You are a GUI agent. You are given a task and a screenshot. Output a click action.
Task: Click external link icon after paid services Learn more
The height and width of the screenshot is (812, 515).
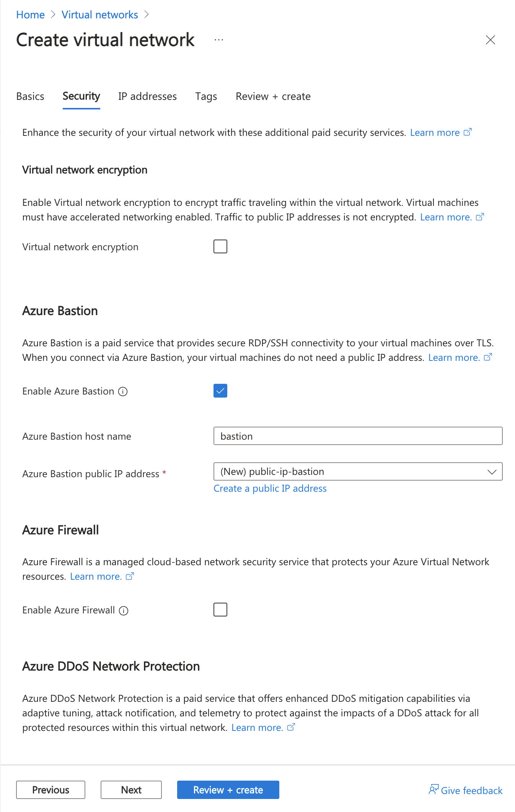point(468,132)
